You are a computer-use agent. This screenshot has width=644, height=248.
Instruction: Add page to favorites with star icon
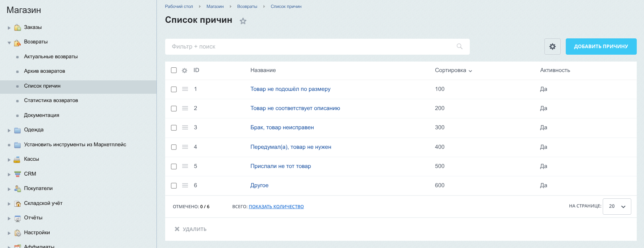pos(243,21)
